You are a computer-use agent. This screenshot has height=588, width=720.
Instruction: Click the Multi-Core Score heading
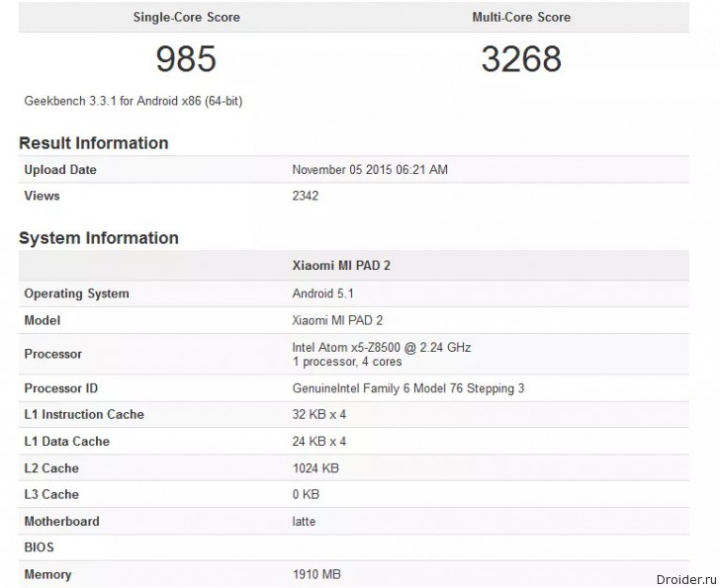click(521, 18)
